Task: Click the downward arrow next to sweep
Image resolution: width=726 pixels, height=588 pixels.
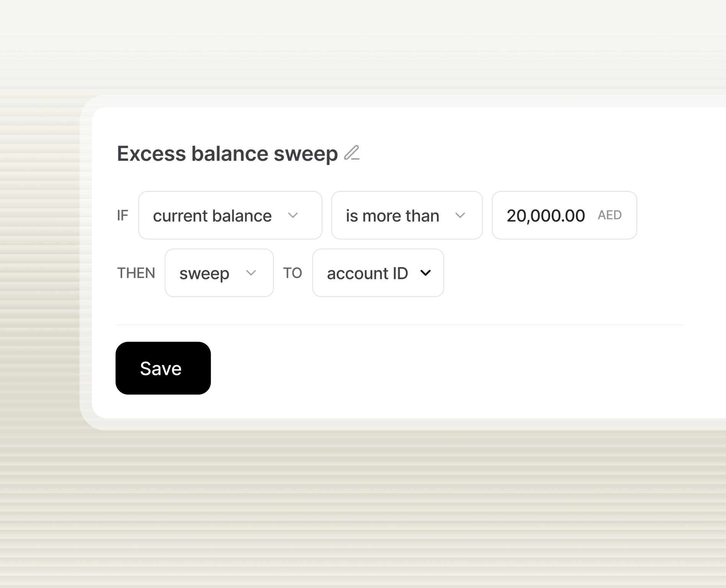Action: click(251, 273)
